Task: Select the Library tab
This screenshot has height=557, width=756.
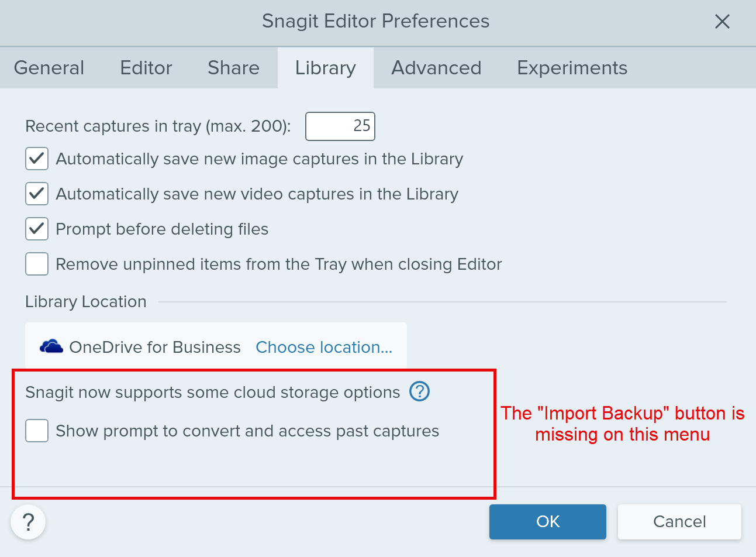Action: [x=325, y=68]
